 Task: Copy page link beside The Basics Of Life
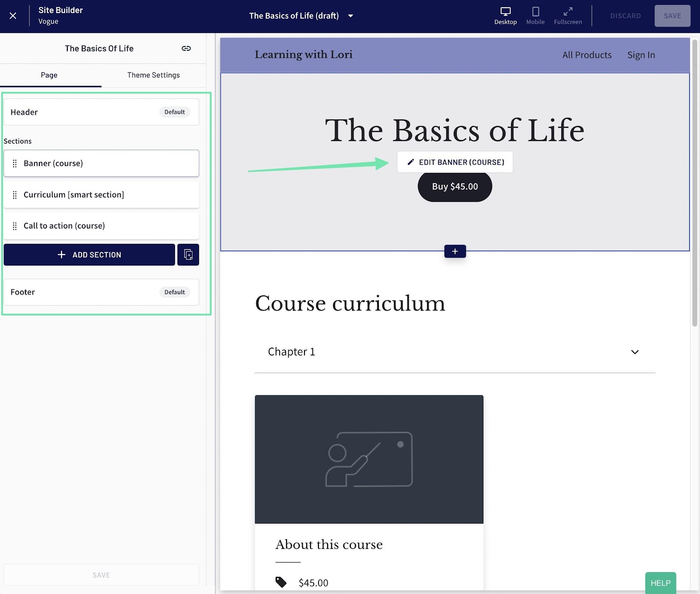click(x=186, y=49)
